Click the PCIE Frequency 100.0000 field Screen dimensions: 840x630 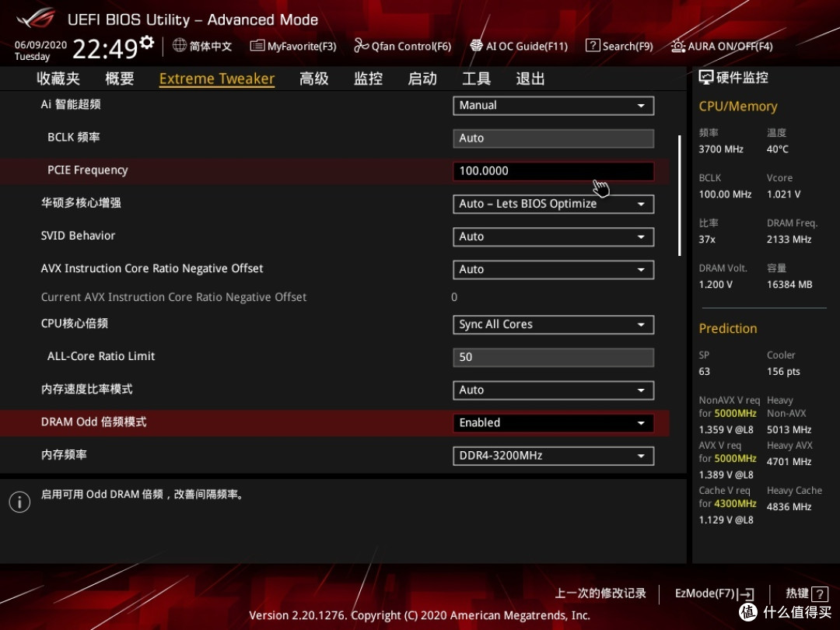click(554, 171)
